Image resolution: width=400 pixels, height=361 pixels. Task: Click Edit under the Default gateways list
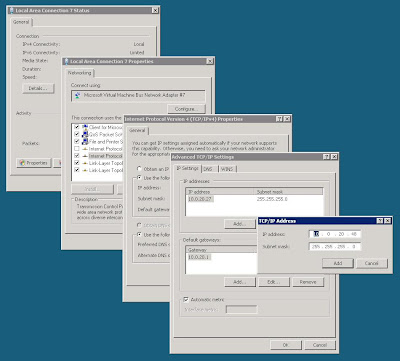274,282
